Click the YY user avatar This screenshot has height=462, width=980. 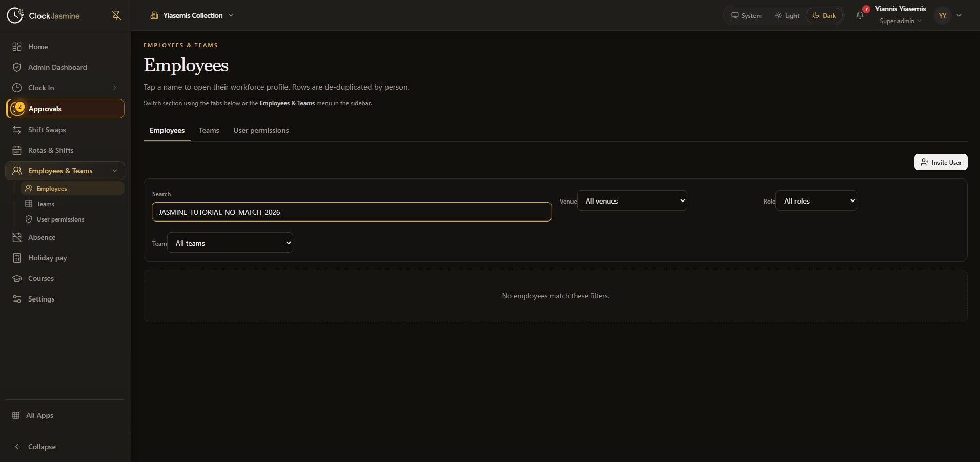[942, 15]
